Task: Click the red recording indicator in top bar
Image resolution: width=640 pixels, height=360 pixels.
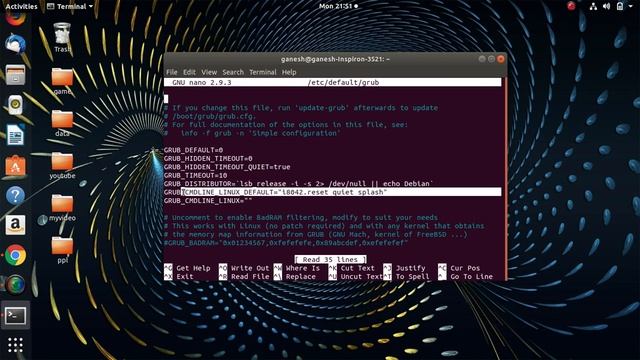Action: [571, 6]
